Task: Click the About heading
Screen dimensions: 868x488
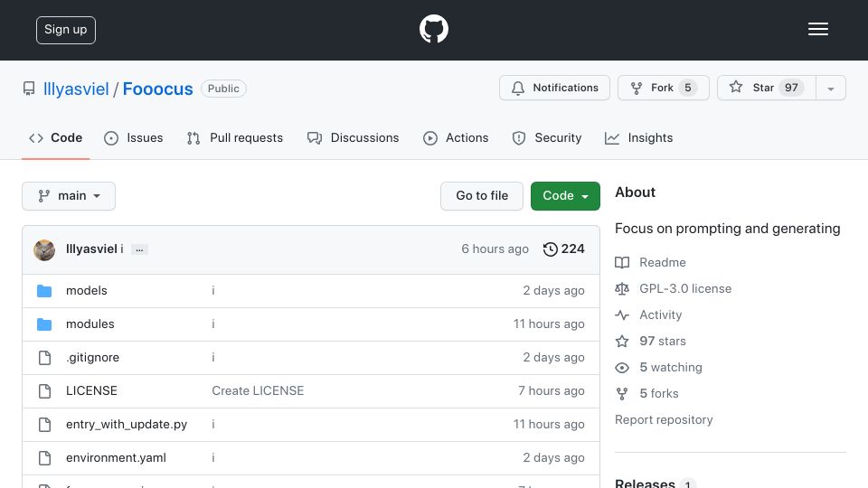Action: coord(635,192)
